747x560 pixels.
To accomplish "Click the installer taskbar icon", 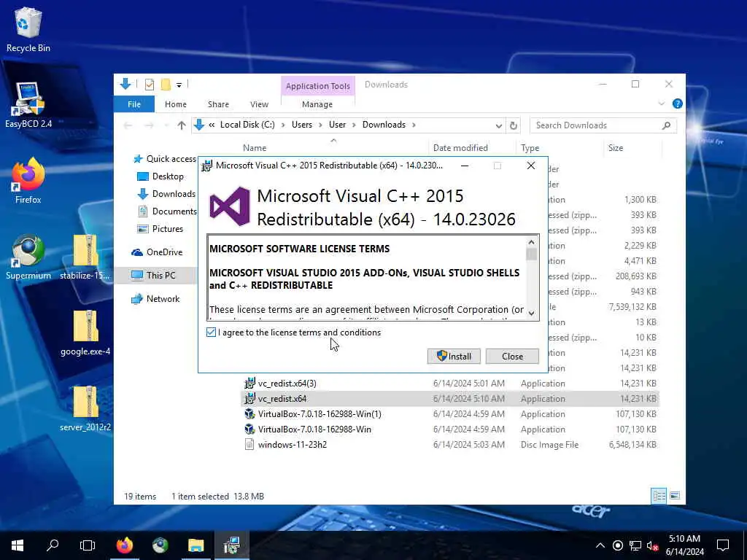I will point(231,545).
